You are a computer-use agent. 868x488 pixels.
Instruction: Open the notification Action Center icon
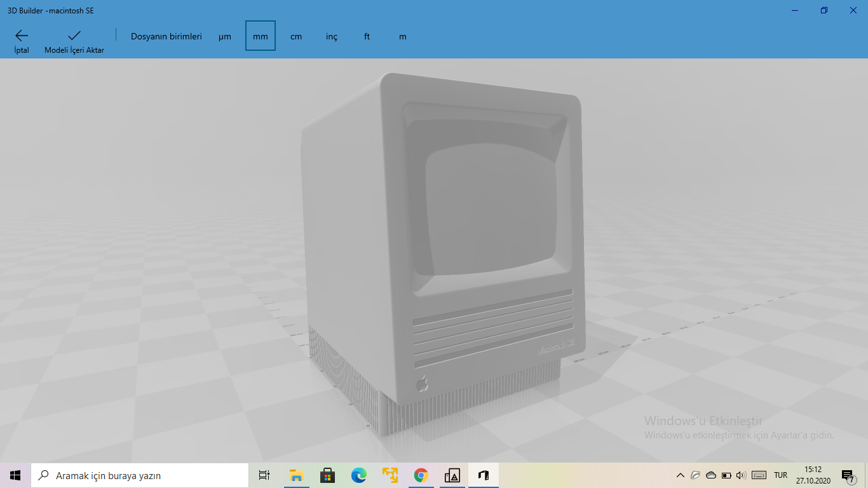(x=847, y=475)
